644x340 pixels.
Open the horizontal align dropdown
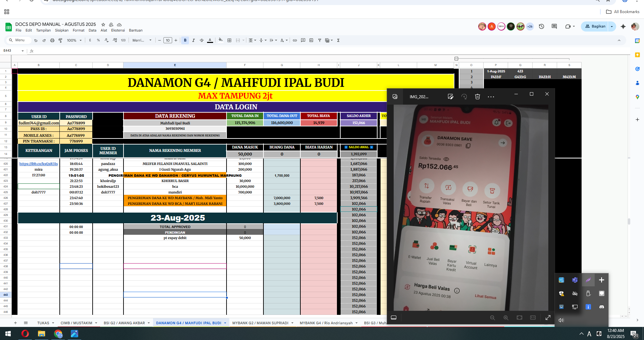click(x=252, y=40)
